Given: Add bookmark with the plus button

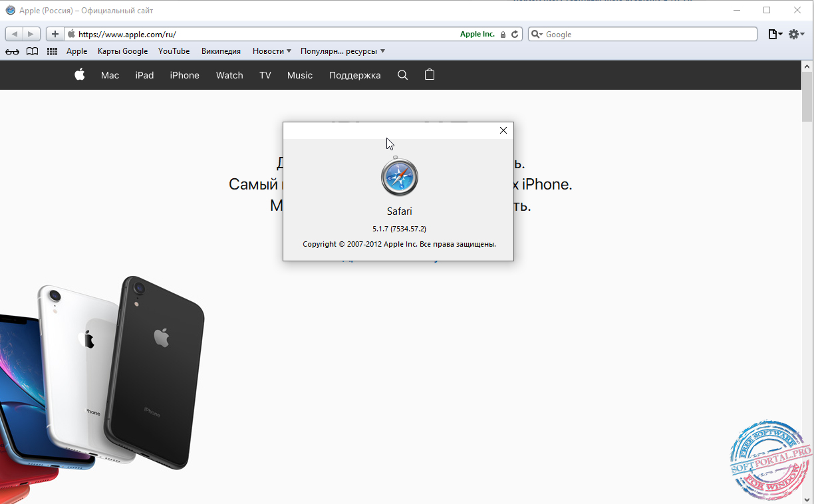Looking at the screenshot, I should coord(55,34).
